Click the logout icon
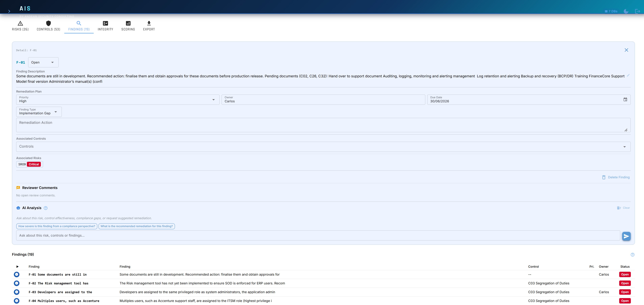Viewport: 644px width, 305px height. (x=637, y=11)
